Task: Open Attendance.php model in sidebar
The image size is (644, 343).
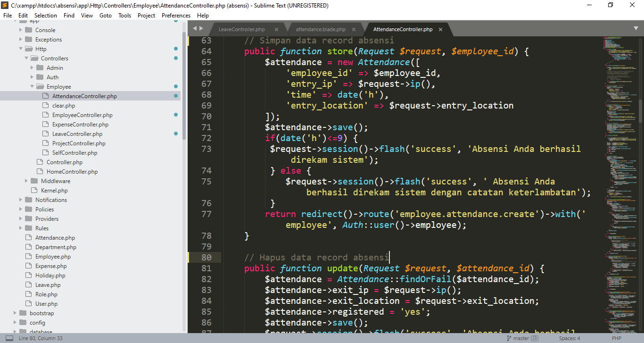Action: [55, 237]
